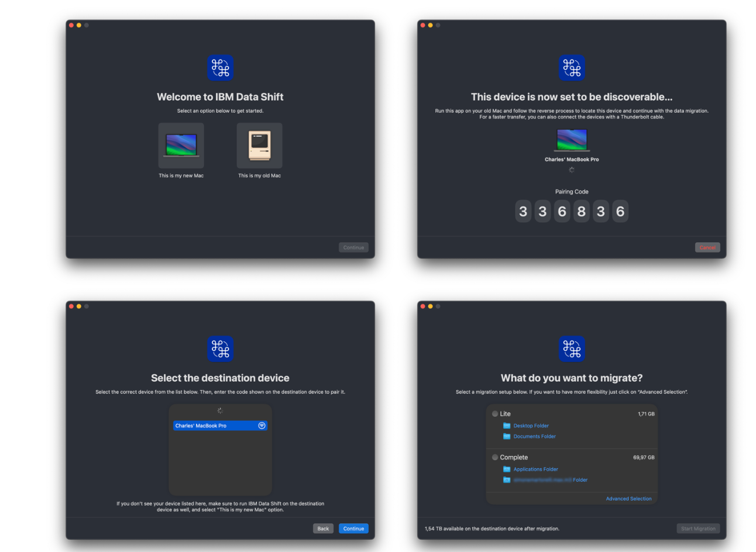Select the 'This is my old Mac' classic Mac icon
The image size is (756, 552).
point(260,146)
